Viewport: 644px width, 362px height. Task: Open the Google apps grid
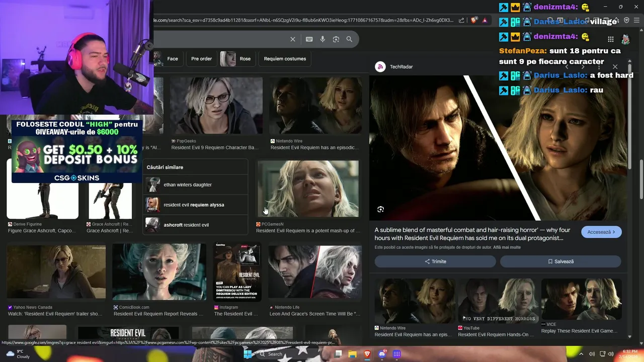click(610, 39)
